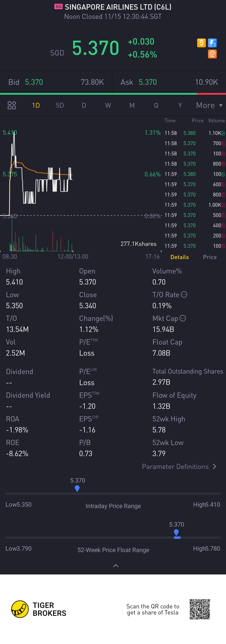Tap the 277.1Kshares volume label
The height and width of the screenshot is (644, 226).
coord(139,244)
